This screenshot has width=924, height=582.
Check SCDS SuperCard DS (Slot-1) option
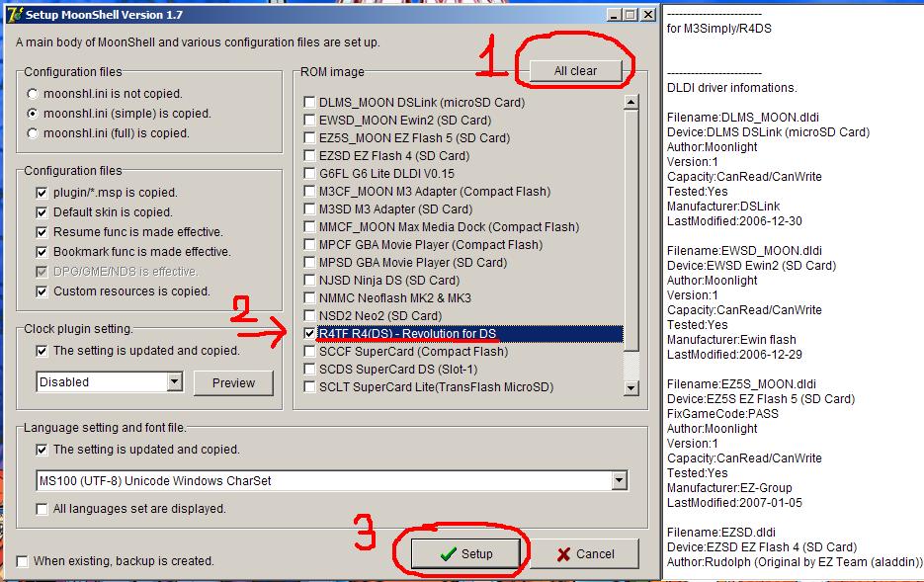[x=309, y=370]
